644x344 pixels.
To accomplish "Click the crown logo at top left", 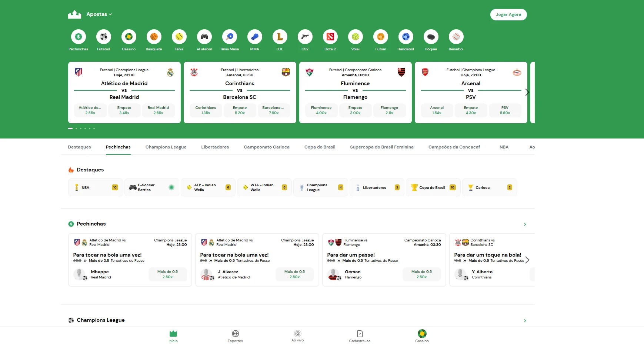I will tap(74, 14).
